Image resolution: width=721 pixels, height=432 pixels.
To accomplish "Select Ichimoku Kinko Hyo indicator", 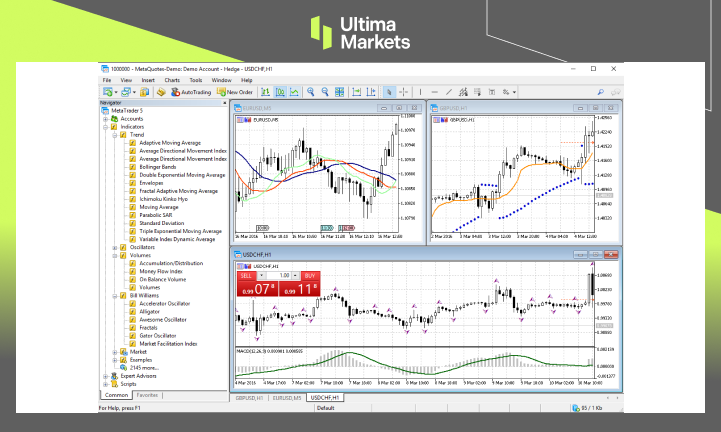I will pyautogui.click(x=163, y=199).
